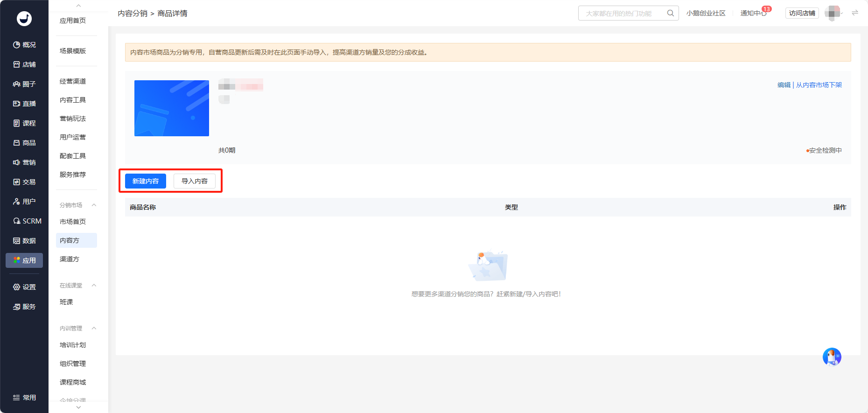Open the user avatar dropdown
This screenshot has height=413, width=868.
point(834,13)
